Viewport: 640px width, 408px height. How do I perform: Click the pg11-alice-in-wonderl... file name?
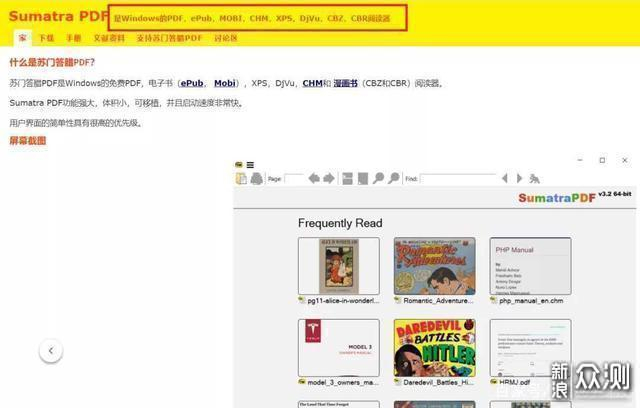click(x=343, y=301)
